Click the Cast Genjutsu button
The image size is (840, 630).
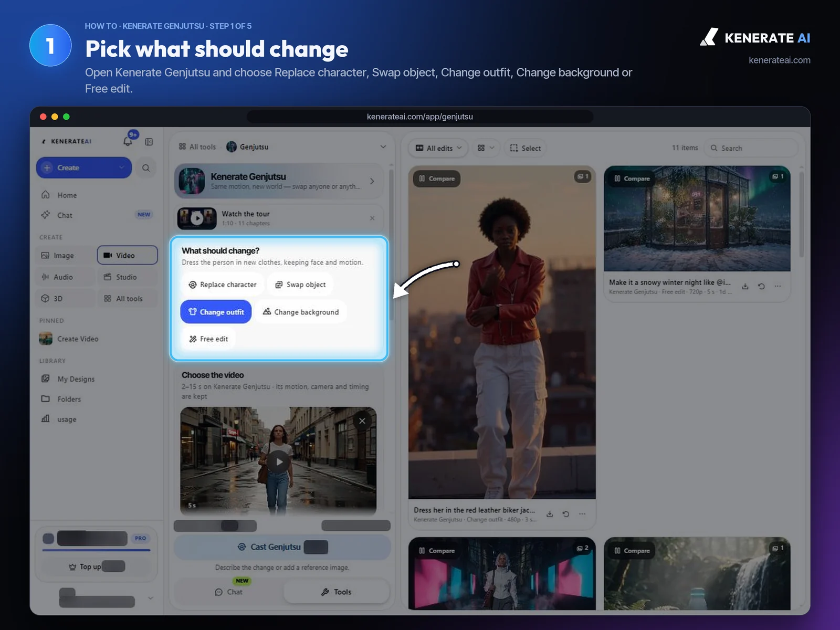282,547
